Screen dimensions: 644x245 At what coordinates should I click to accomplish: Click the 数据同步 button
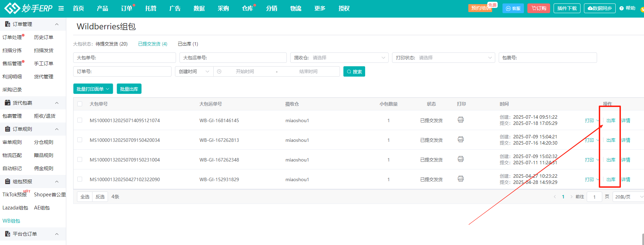pos(600,8)
